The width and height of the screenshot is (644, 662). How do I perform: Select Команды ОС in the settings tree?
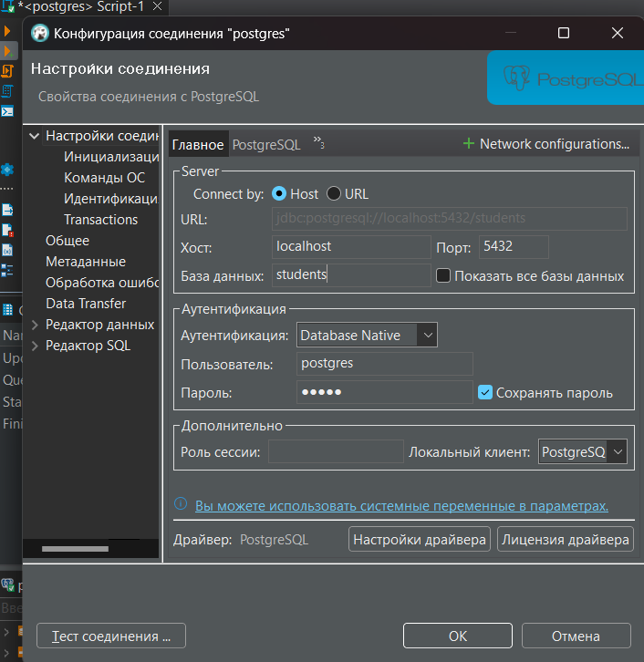(104, 178)
